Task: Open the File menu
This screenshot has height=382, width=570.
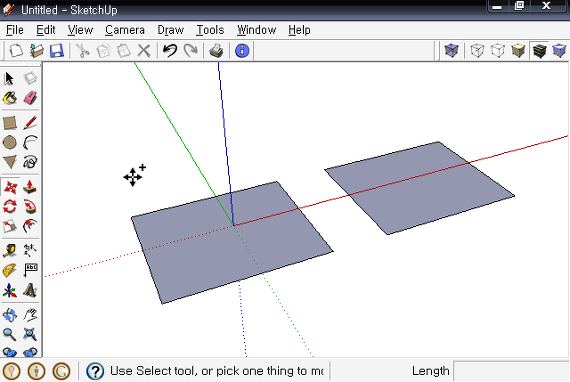Action: click(x=15, y=30)
